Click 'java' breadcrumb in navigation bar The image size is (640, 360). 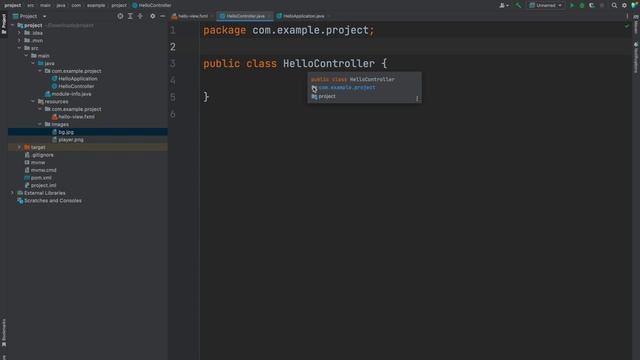point(61,5)
